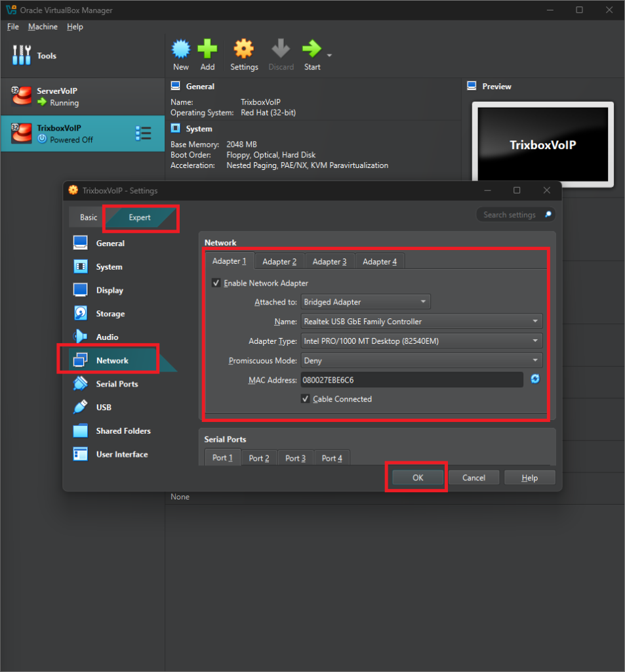This screenshot has width=625, height=672.
Task: Minimize the Oracle VirtualBox Manager window
Action: tap(550, 10)
